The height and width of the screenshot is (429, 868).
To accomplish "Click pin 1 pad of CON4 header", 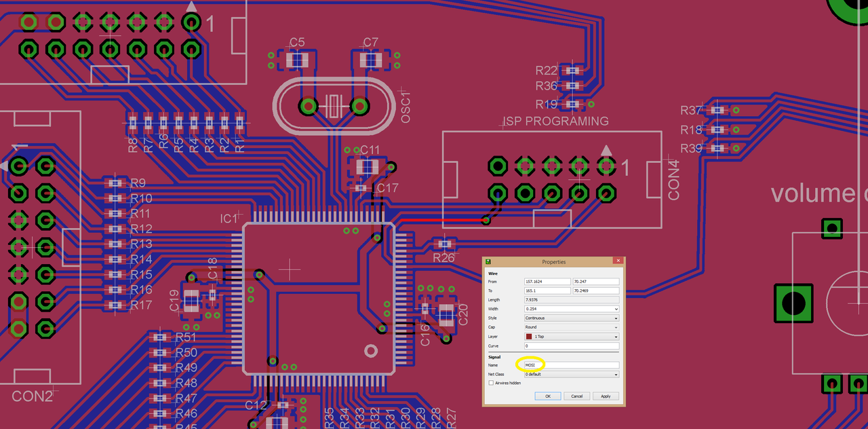I will tap(606, 166).
